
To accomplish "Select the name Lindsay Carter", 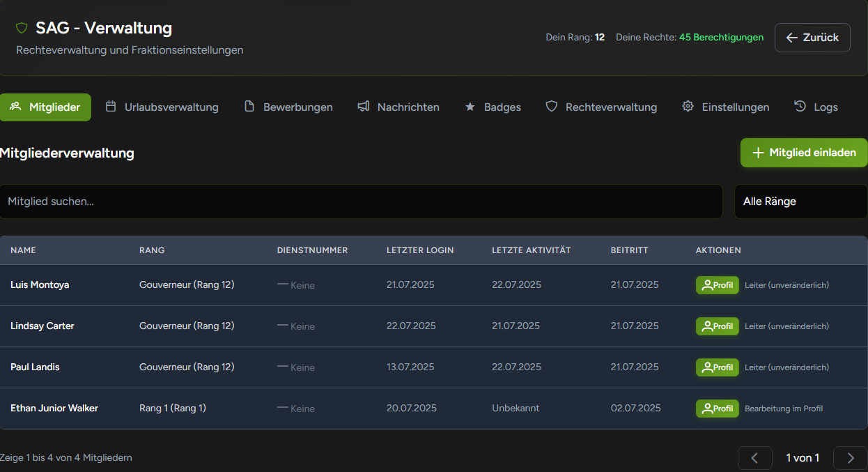I will coord(42,326).
